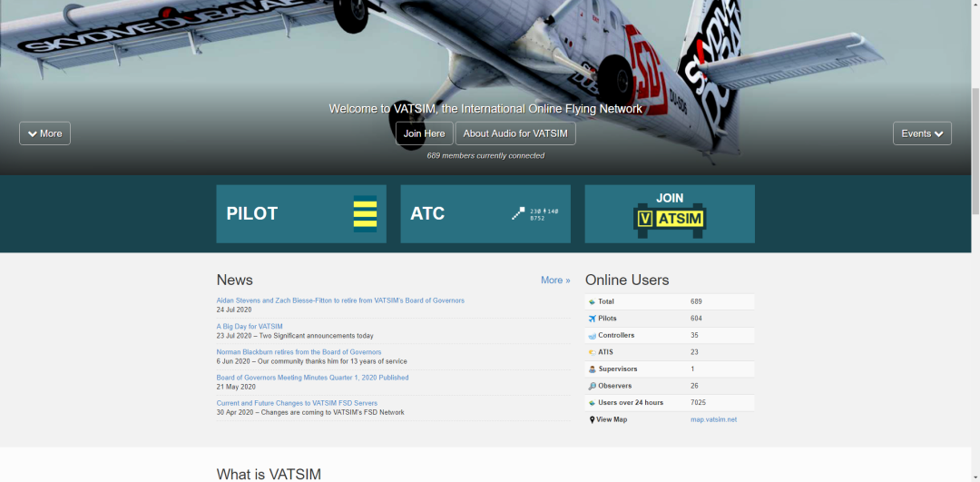The height and width of the screenshot is (482, 980).
Task: Click the Controllers count 35
Action: (x=694, y=335)
